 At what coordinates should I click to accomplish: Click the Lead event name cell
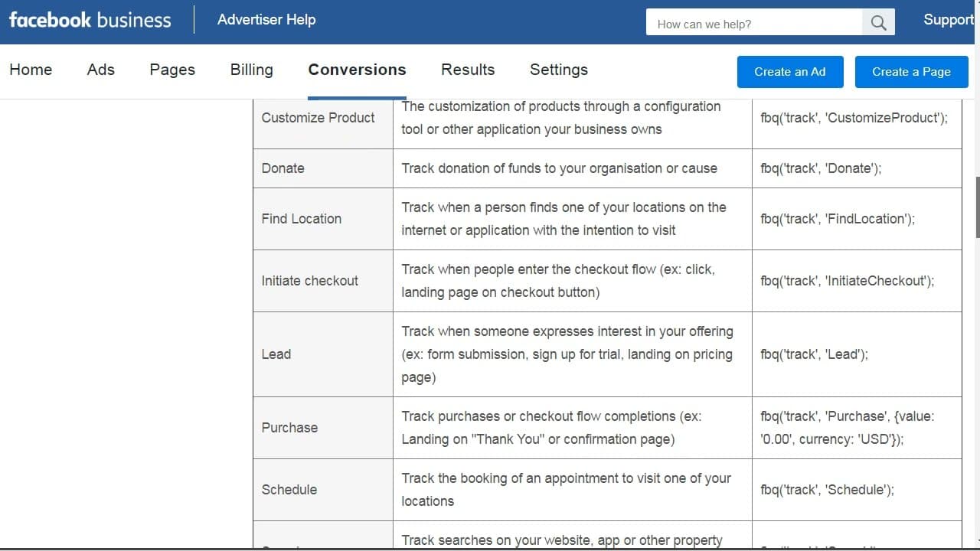click(x=323, y=354)
